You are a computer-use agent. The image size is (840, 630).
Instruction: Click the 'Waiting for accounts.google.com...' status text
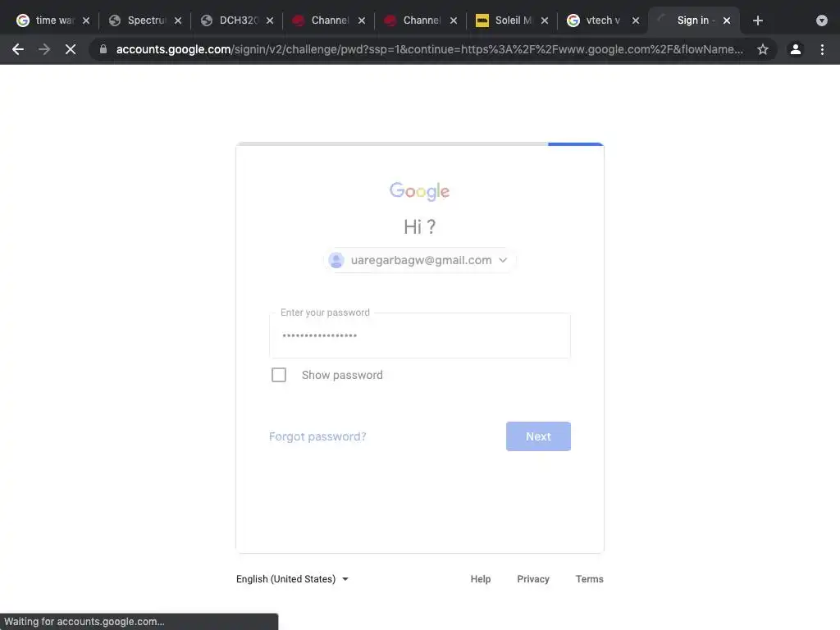point(84,622)
